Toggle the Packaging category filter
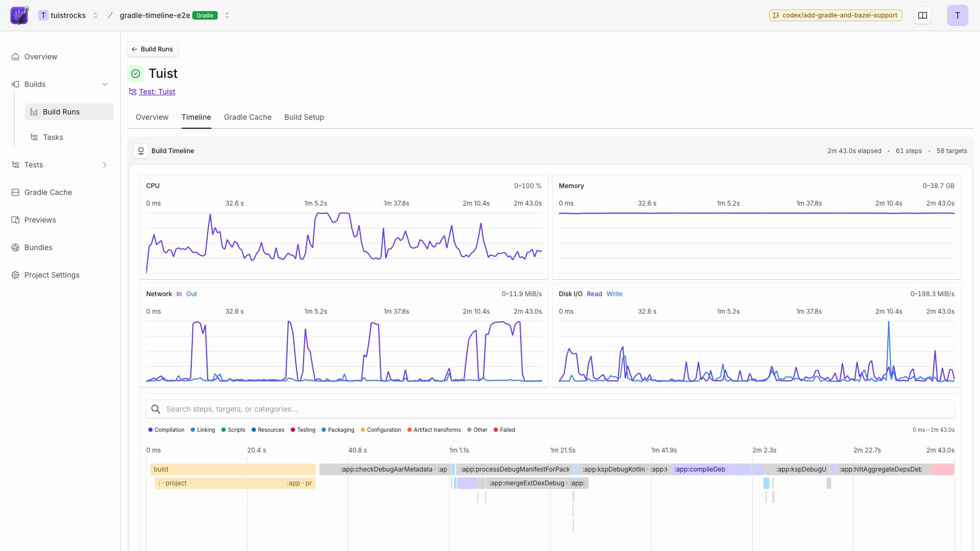980x551 pixels. pyautogui.click(x=338, y=430)
